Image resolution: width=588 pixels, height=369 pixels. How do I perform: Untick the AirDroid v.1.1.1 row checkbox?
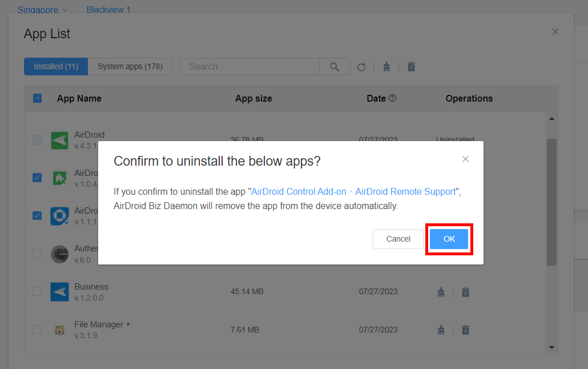click(x=37, y=215)
